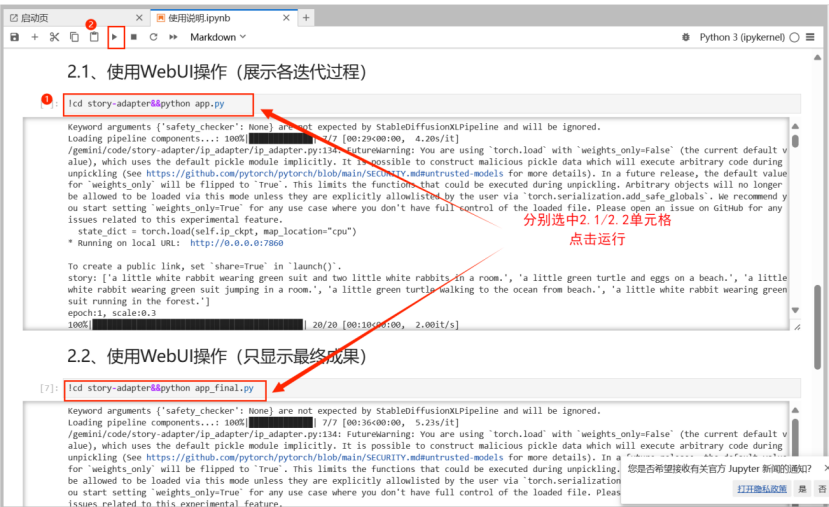Open the GitHub SECURITY.md link in the second output
This screenshot has width=829, height=507.
325,457
